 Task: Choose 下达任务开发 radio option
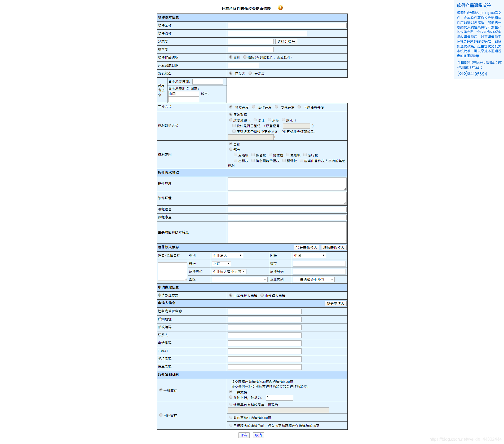pyautogui.click(x=299, y=107)
